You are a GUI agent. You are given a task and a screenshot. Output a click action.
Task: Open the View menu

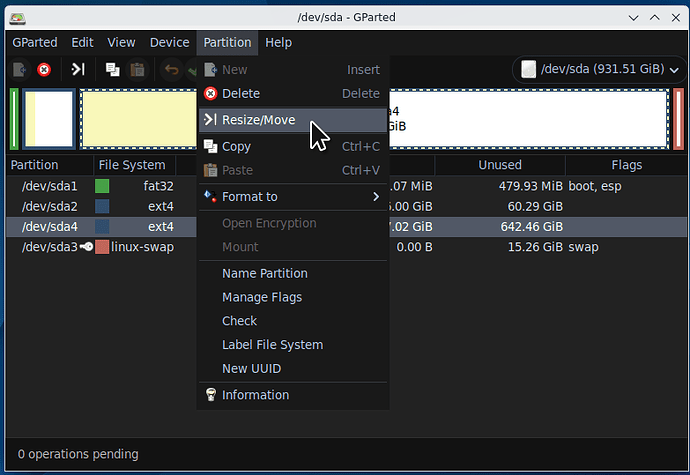(x=121, y=42)
